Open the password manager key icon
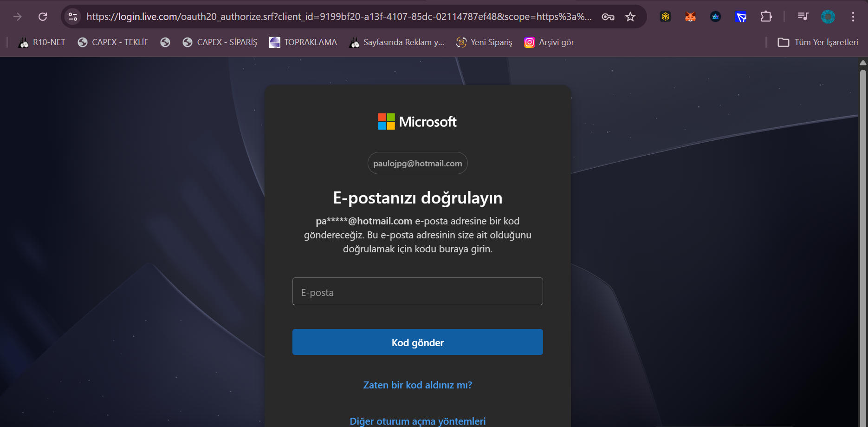The image size is (868, 427). [x=608, y=17]
